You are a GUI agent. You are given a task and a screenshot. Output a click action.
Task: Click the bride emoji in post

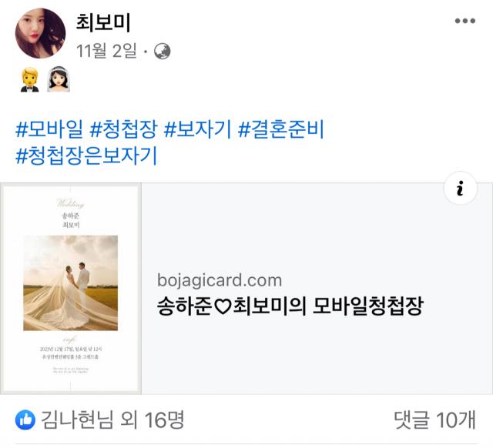(x=59, y=79)
